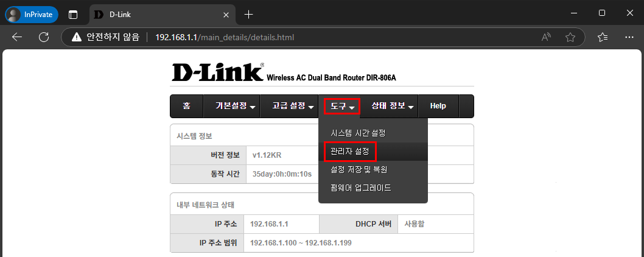Go back to the previous page
This screenshot has height=257, width=644.
tap(17, 37)
